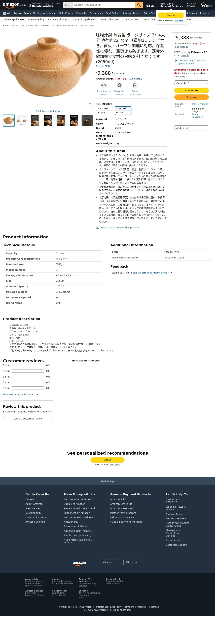Open the 3+ more images thumbnail
The width and height of the screenshot is (215, 644).
[87, 121]
